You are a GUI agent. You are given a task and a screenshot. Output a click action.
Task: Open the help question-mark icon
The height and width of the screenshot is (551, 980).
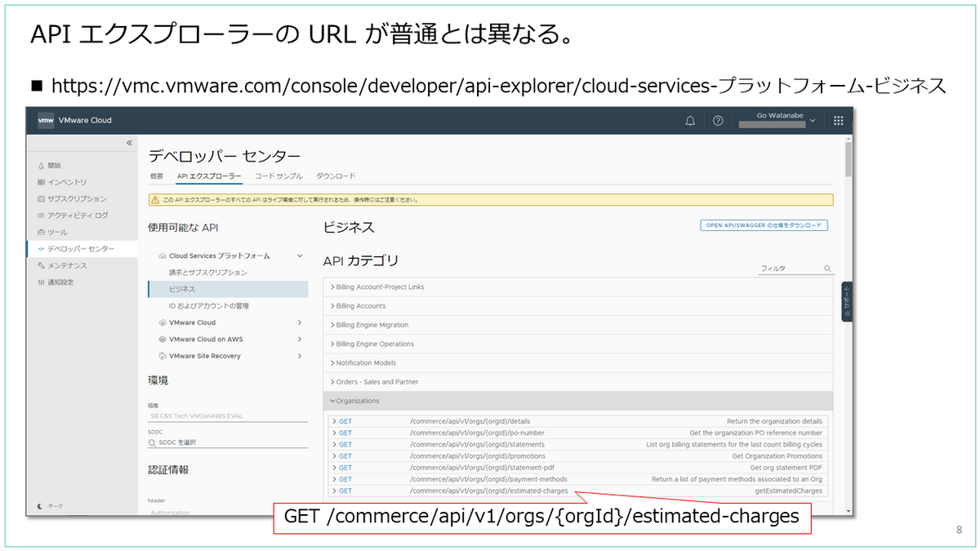click(717, 120)
